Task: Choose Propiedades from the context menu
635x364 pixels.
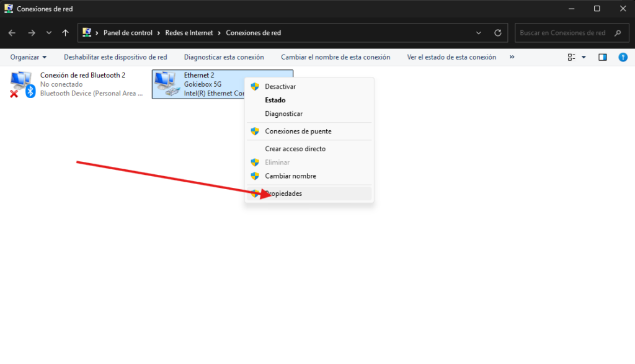Action: [283, 193]
